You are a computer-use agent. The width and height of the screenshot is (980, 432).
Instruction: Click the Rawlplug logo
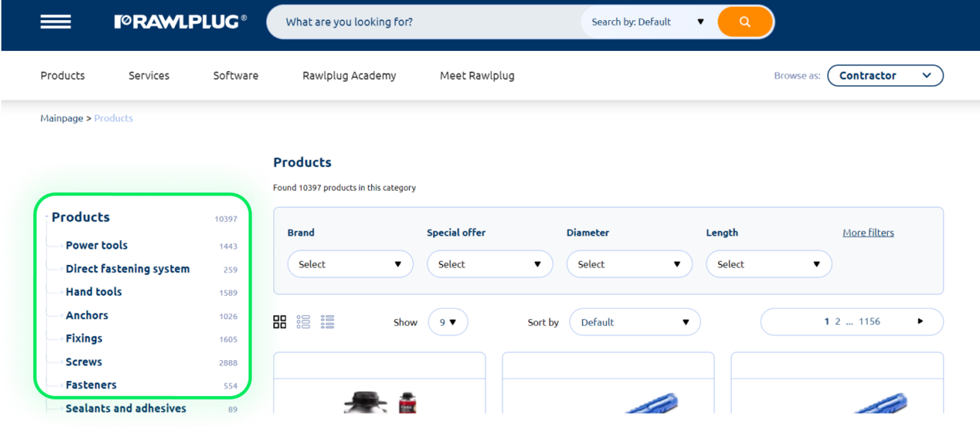coord(180,22)
